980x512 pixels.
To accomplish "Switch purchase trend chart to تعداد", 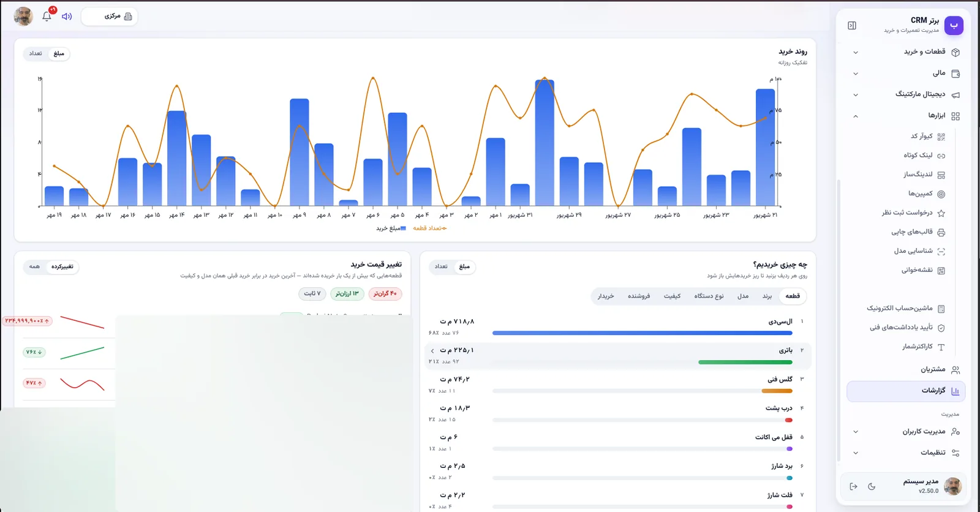I will (36, 54).
